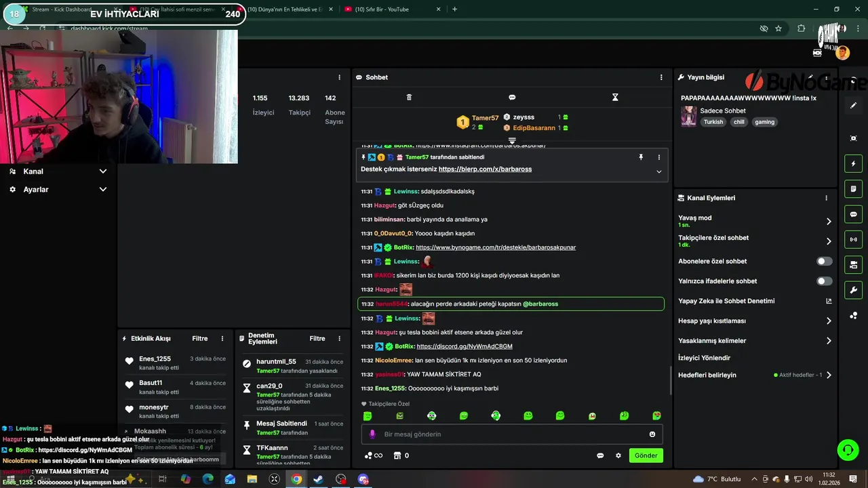Open the blerp.com/x/barbaross link
Image resolution: width=868 pixels, height=488 pixels.
(485, 169)
